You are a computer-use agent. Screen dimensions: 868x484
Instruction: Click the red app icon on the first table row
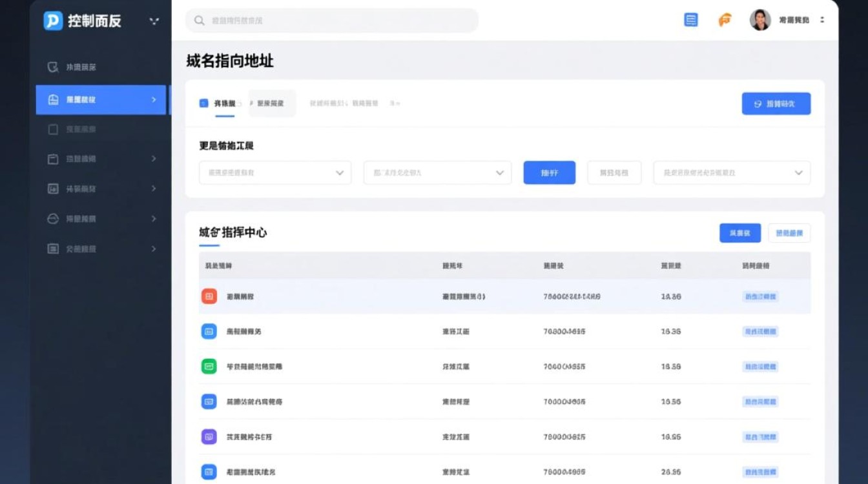click(208, 296)
